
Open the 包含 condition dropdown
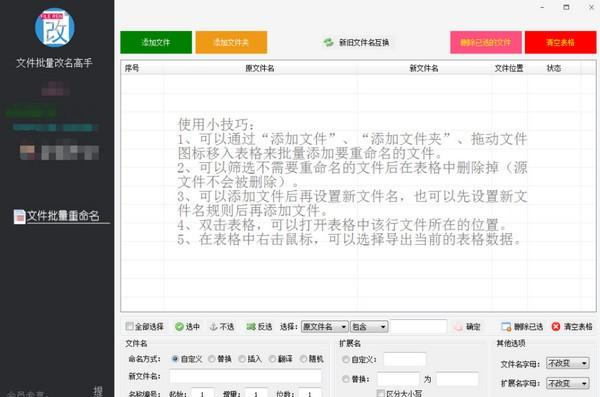click(369, 327)
